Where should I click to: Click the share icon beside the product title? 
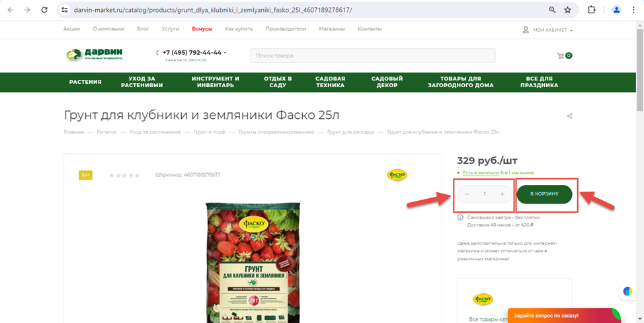(x=570, y=116)
